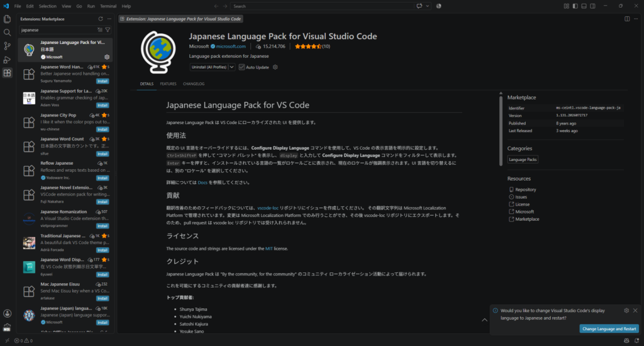Open the Copilot chat icon in title bar
644x346 pixels.
click(419, 6)
